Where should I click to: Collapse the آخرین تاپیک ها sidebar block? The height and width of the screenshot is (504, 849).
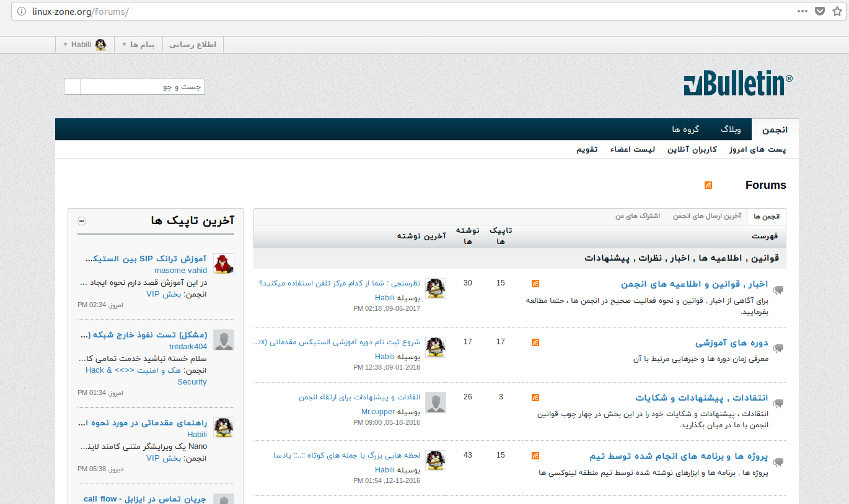(82, 221)
